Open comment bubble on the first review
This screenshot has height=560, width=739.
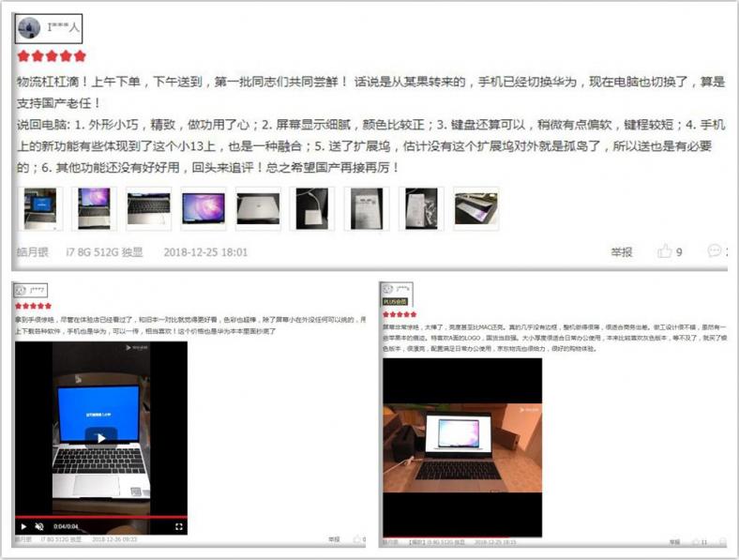[715, 250]
